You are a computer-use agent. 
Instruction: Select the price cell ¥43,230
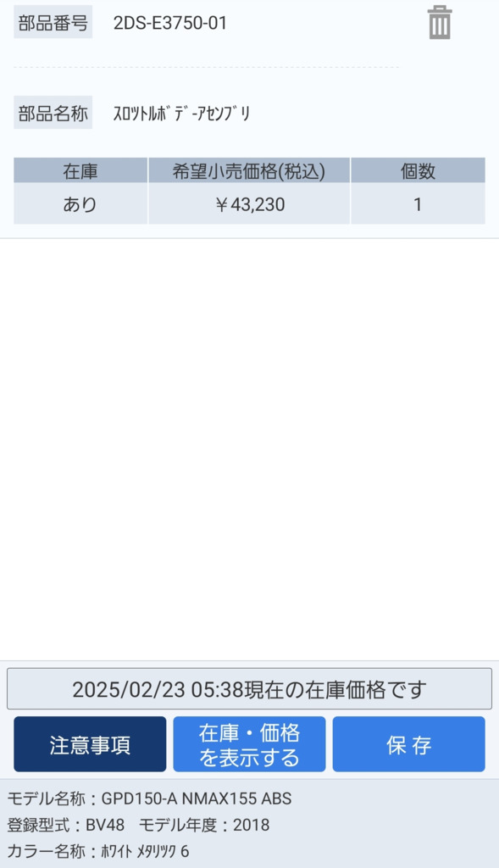249,204
